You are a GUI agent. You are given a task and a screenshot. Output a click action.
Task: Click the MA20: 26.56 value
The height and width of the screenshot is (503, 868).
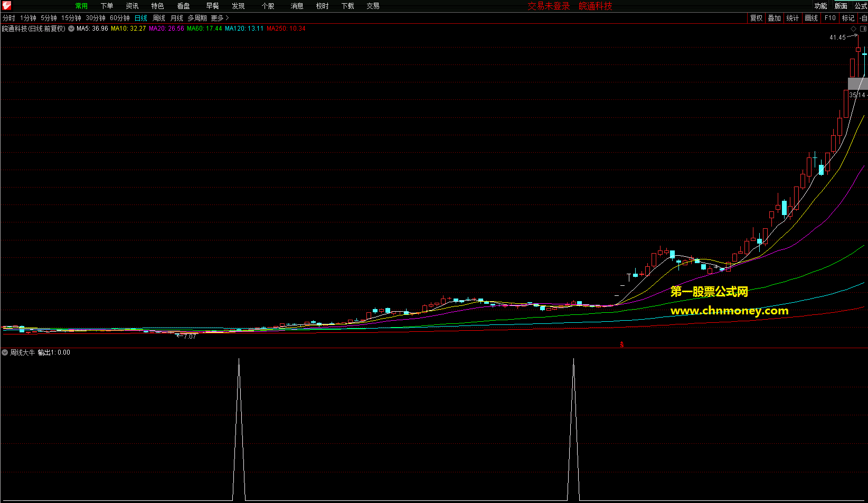(x=166, y=29)
